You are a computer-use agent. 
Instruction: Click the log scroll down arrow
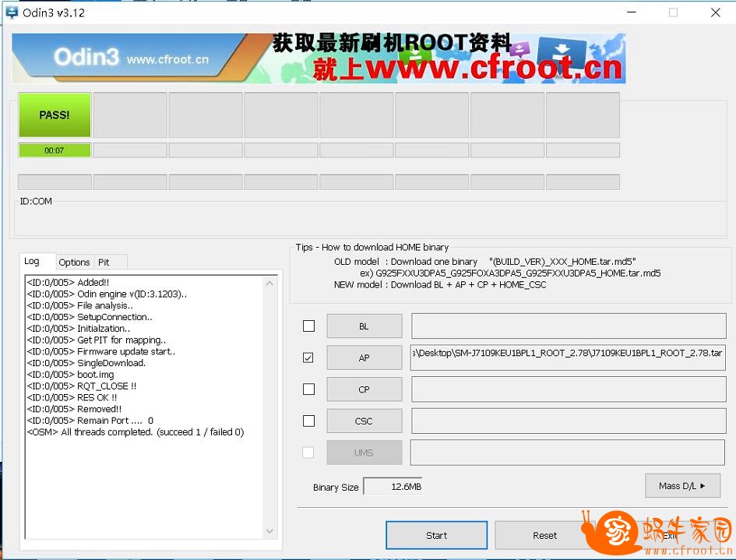pos(269,531)
